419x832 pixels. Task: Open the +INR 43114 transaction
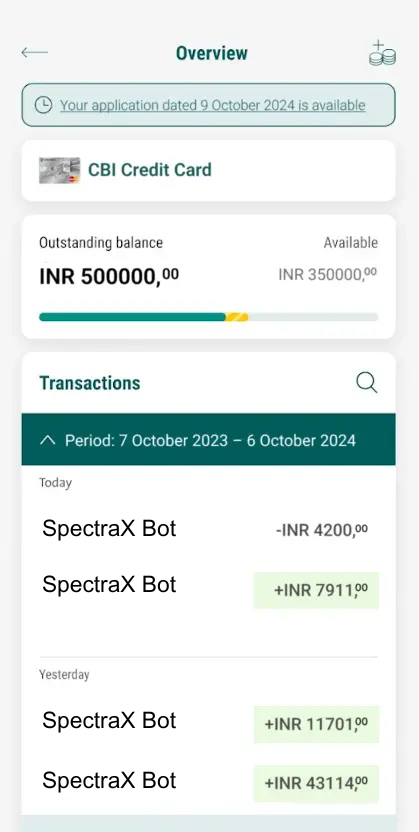coord(208,783)
